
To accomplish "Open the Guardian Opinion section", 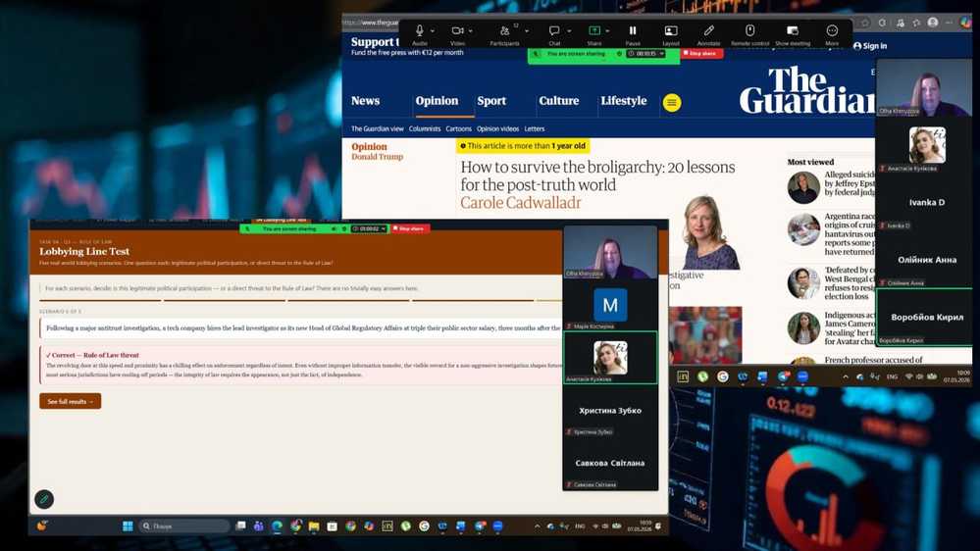I will click(437, 101).
